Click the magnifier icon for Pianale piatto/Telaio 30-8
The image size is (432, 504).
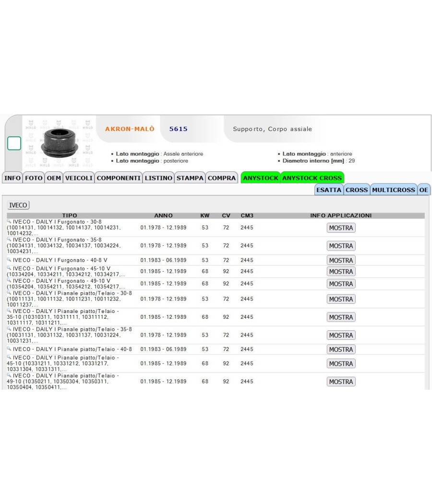tap(9, 292)
